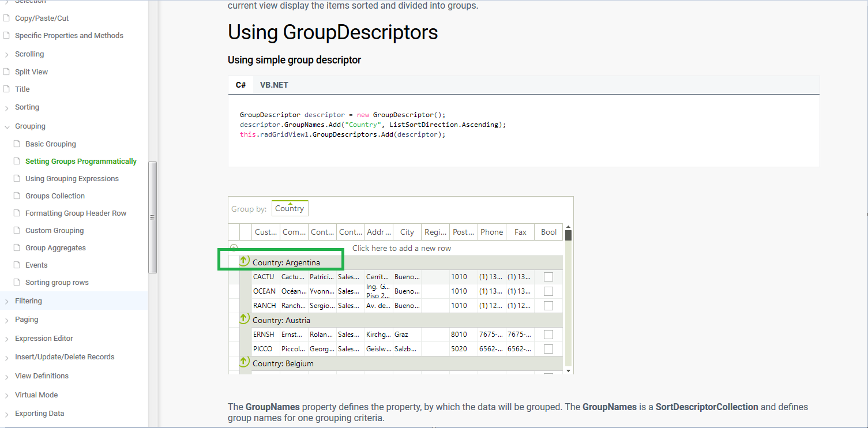This screenshot has height=428, width=868.
Task: Click the sidebar vertical scrollbar thumb
Action: coord(153,217)
